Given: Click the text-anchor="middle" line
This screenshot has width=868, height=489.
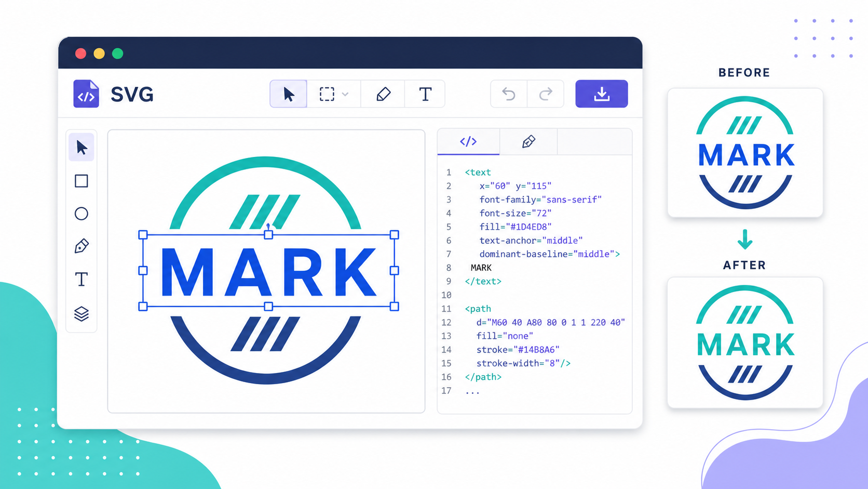Looking at the screenshot, I should click(x=531, y=240).
